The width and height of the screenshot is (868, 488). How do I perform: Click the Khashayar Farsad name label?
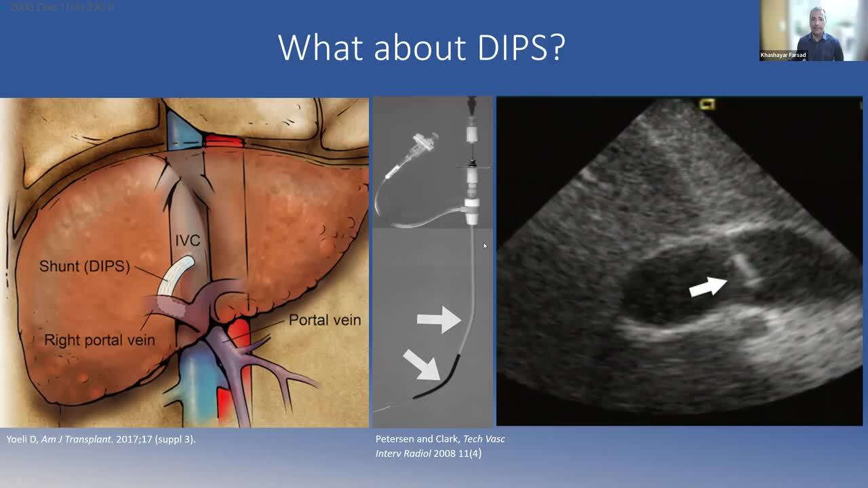(x=783, y=56)
